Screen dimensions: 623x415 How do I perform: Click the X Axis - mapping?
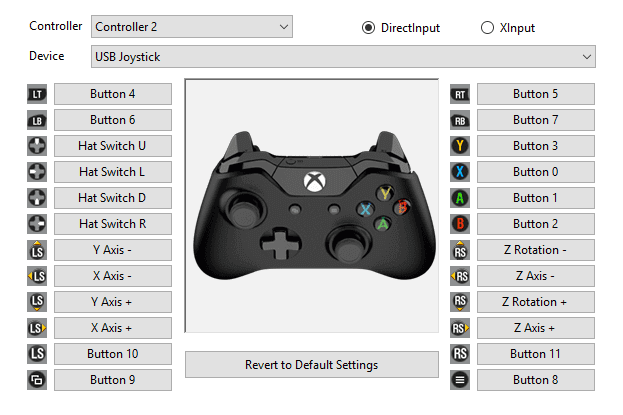pos(113,276)
